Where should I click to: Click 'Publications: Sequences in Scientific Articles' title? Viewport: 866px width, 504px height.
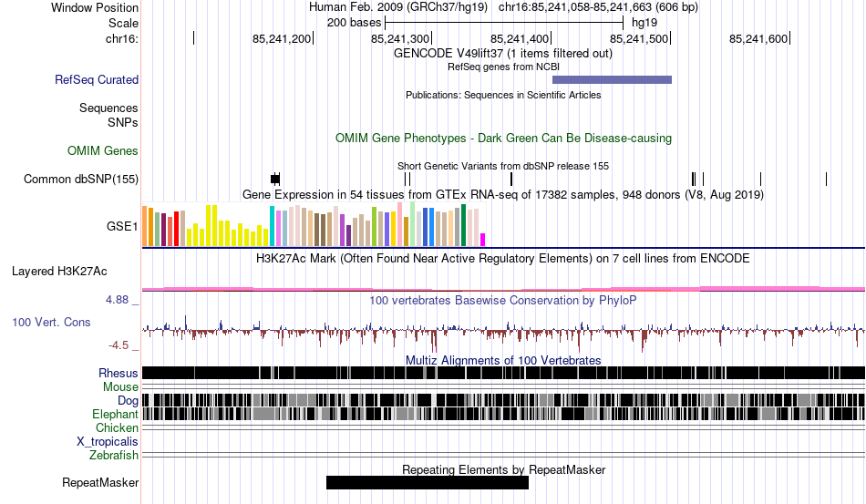[503, 95]
